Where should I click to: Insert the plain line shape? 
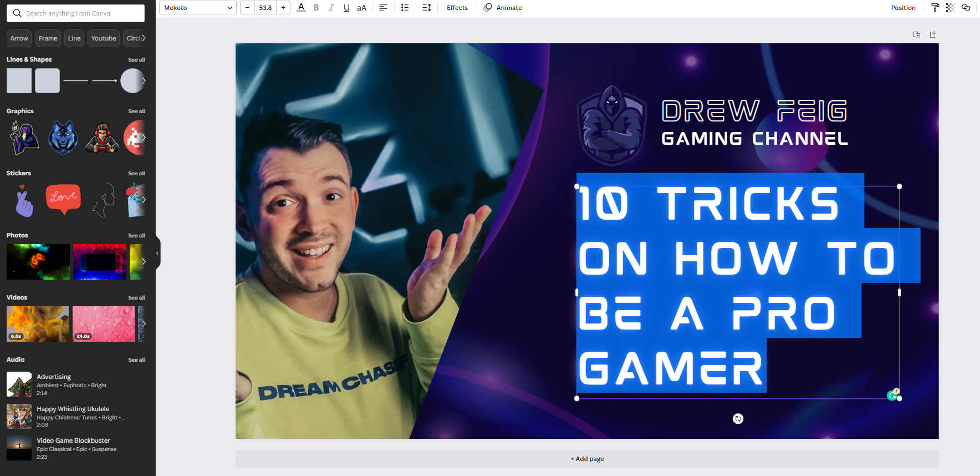pyautogui.click(x=76, y=81)
